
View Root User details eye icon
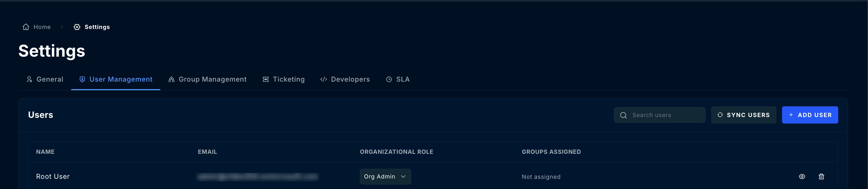[802, 177]
